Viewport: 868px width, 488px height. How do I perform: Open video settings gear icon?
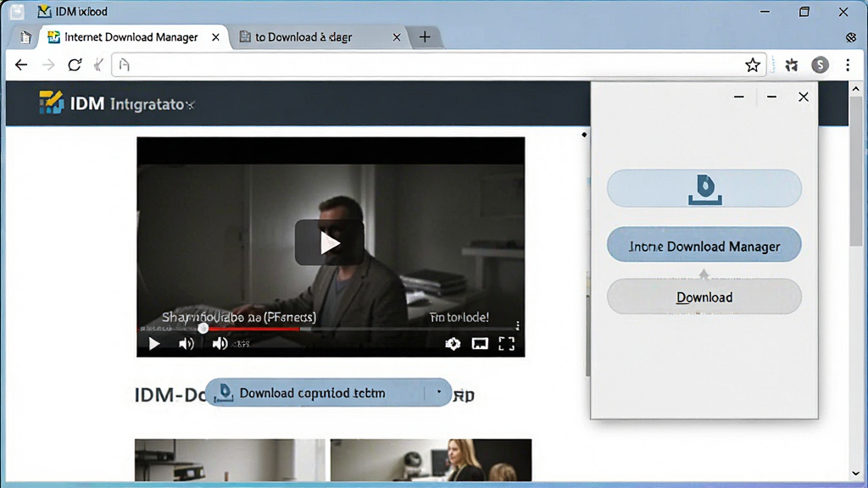tap(453, 344)
